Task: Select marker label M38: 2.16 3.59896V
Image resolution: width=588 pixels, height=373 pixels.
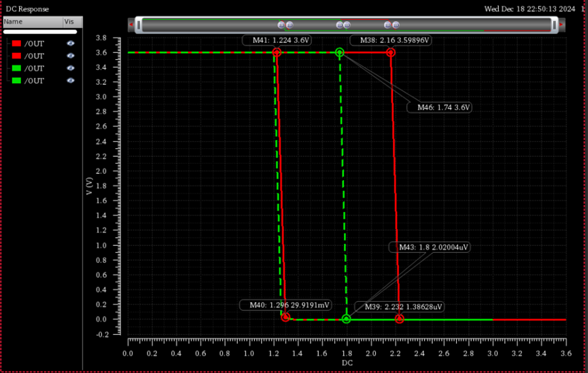Action: [391, 40]
